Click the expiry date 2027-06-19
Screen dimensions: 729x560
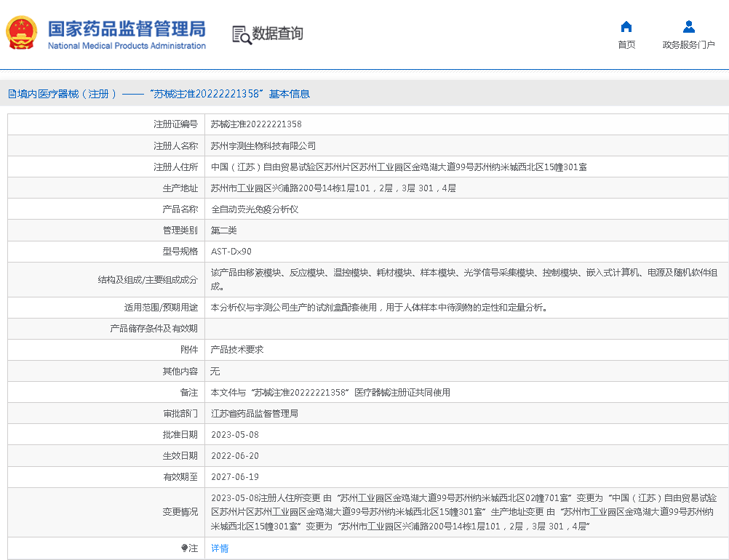tap(234, 477)
